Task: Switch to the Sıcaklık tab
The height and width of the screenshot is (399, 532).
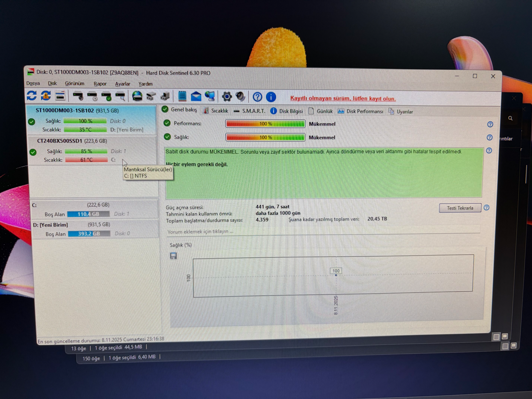Action: [x=216, y=111]
